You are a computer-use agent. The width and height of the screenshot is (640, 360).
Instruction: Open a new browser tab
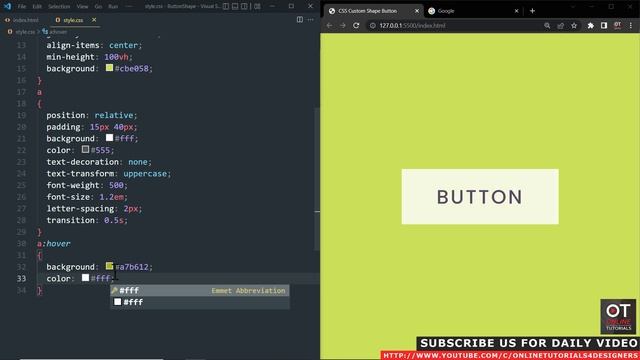pos(532,11)
